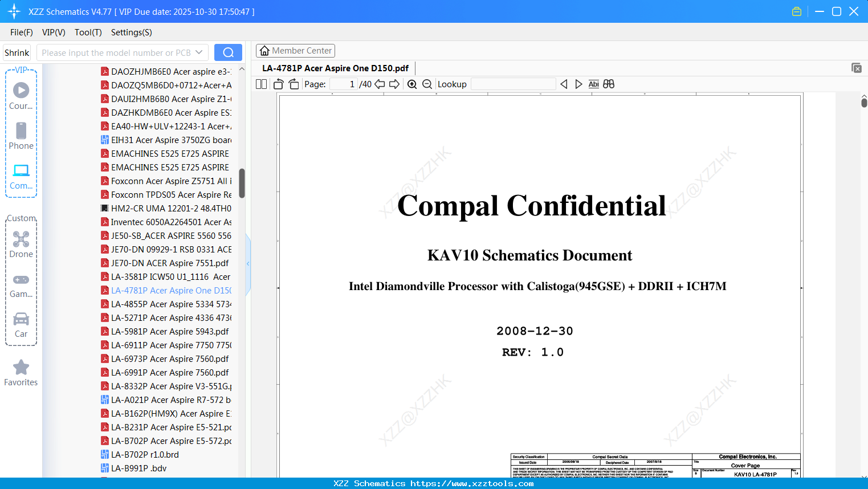Open DAUI2HMB6B0 Acer Aspire Z1 file

[166, 99]
